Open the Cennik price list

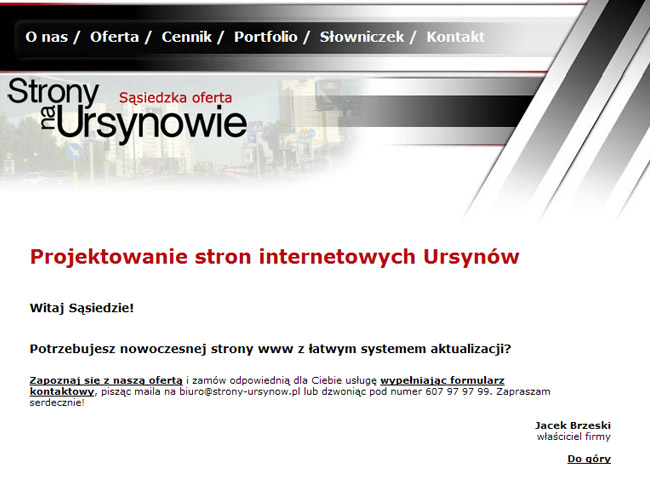click(187, 37)
